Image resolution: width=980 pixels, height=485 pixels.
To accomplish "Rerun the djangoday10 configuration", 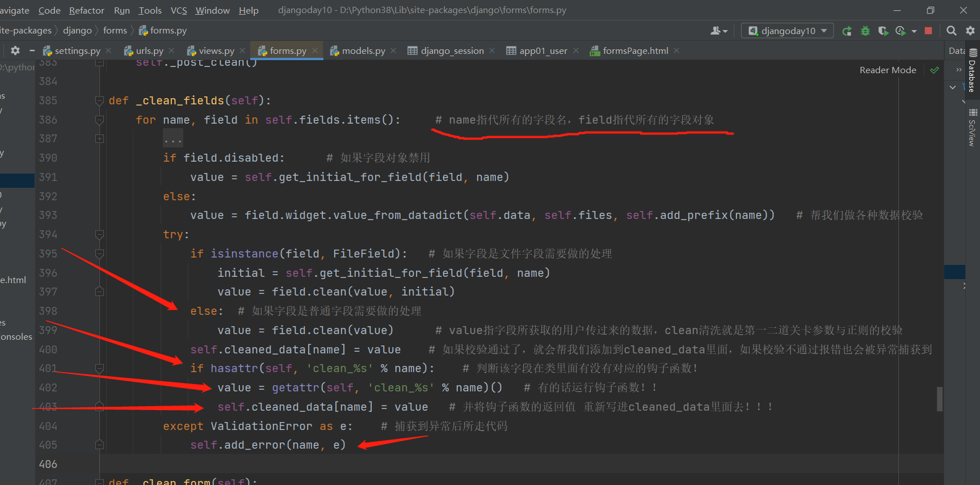I will 847,31.
